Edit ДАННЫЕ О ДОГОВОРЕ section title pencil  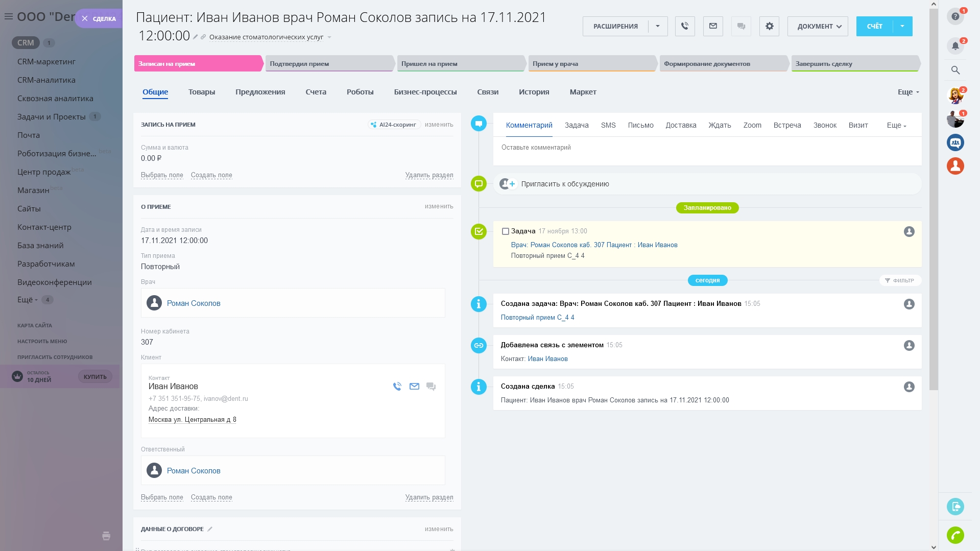(x=210, y=529)
